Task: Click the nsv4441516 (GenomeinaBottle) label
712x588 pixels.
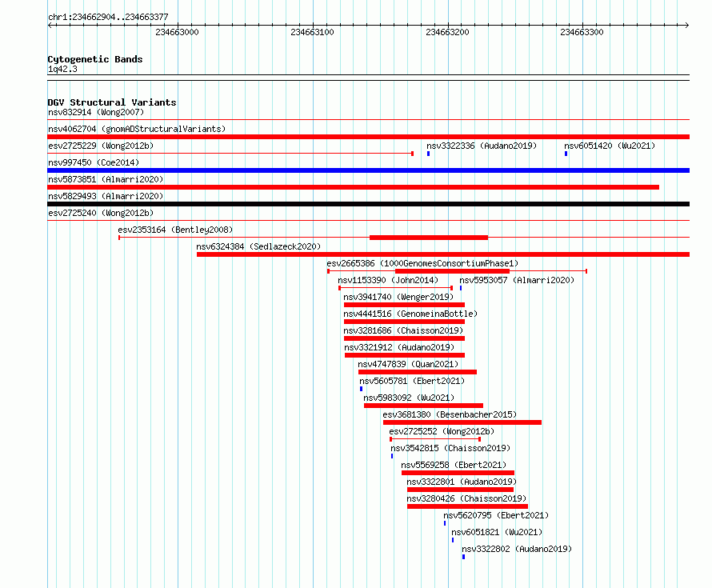Action: coord(410,314)
